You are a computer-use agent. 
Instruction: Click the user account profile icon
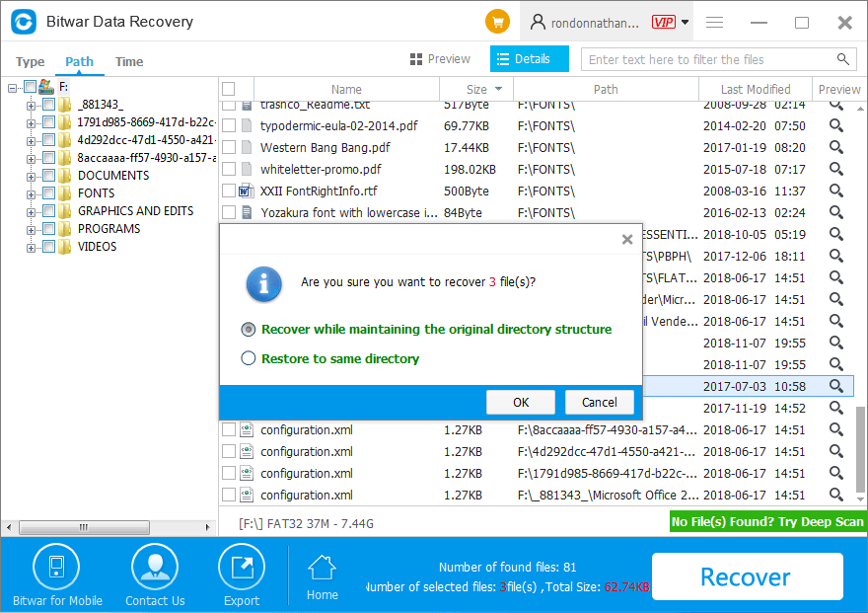[x=537, y=22]
